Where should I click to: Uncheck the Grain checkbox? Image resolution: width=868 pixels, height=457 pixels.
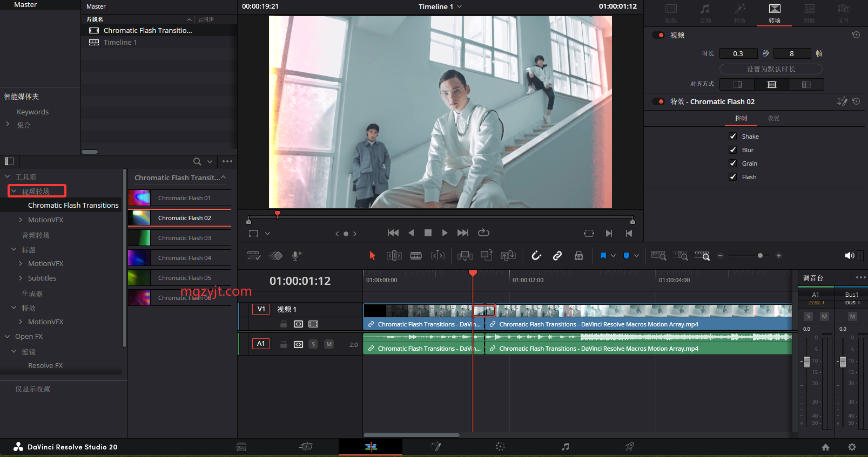[733, 163]
